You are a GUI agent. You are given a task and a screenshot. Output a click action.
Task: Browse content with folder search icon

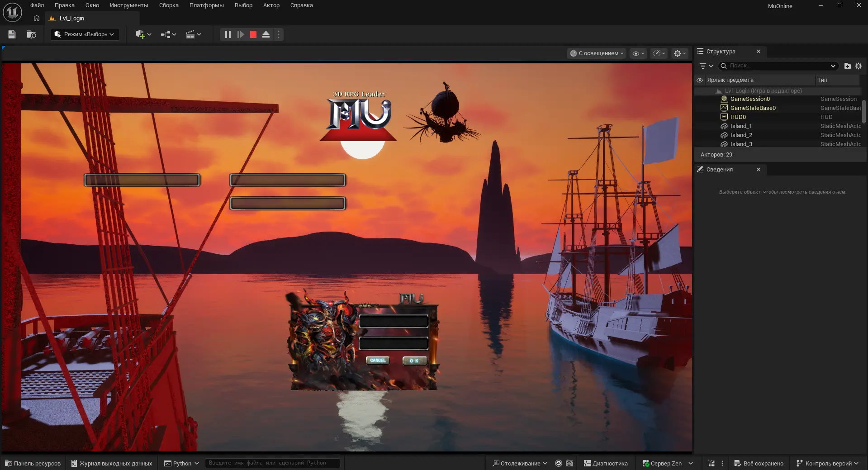pyautogui.click(x=31, y=34)
